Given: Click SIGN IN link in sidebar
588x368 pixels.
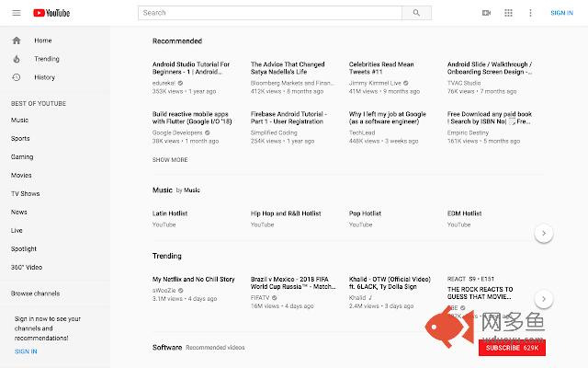Looking at the screenshot, I should [x=26, y=351].
